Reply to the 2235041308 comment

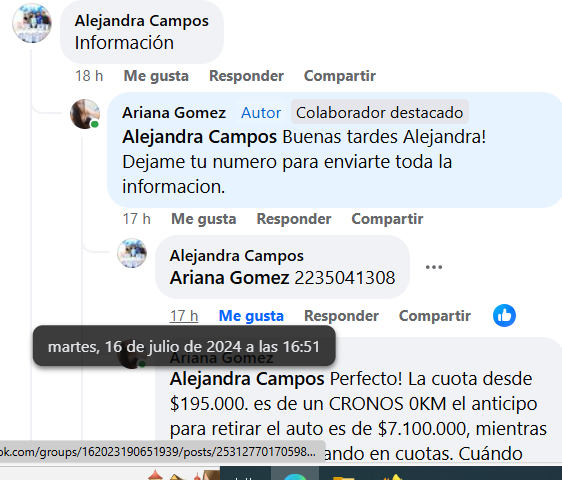(x=341, y=316)
